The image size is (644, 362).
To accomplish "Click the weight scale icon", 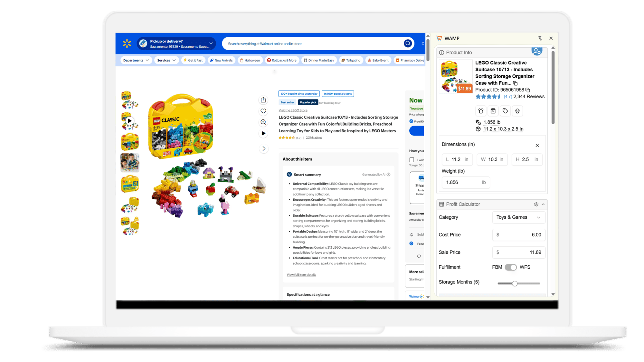I will coord(478,122).
